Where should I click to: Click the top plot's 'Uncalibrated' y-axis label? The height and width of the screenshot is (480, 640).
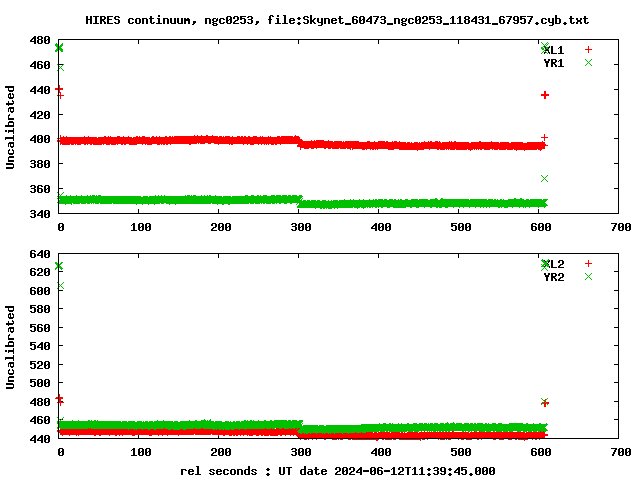click(x=10, y=127)
